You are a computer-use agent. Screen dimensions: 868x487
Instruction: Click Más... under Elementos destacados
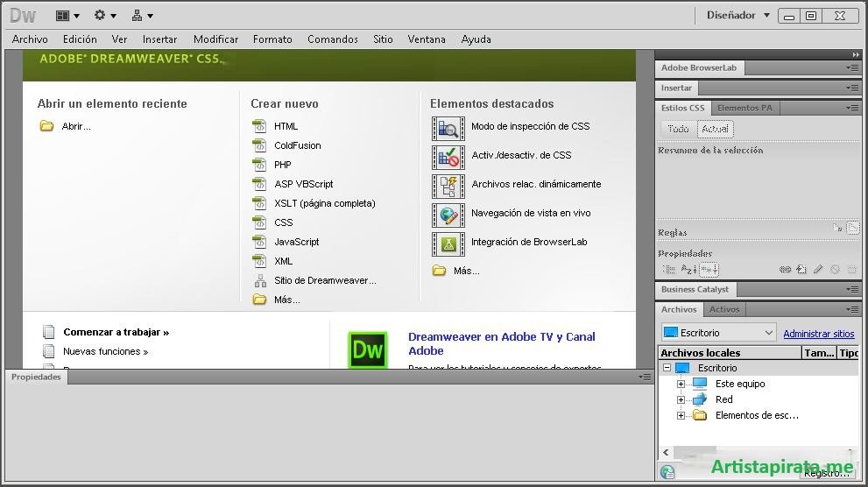click(x=467, y=271)
